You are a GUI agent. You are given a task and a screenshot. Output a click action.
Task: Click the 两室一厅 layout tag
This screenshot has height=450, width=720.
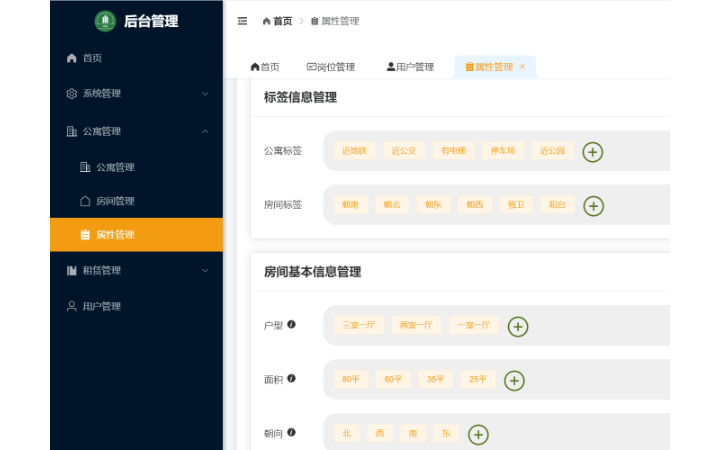(x=416, y=325)
